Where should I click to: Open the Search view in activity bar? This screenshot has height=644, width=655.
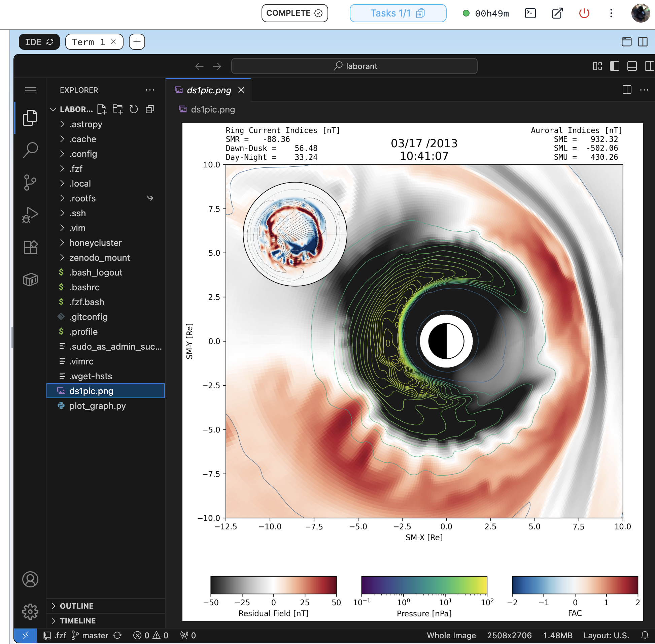pos(30,150)
